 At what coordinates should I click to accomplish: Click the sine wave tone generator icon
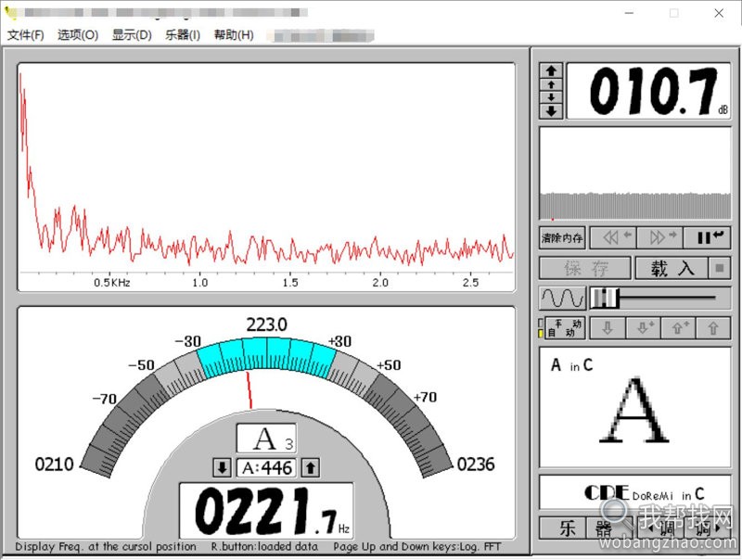pyautogui.click(x=562, y=298)
